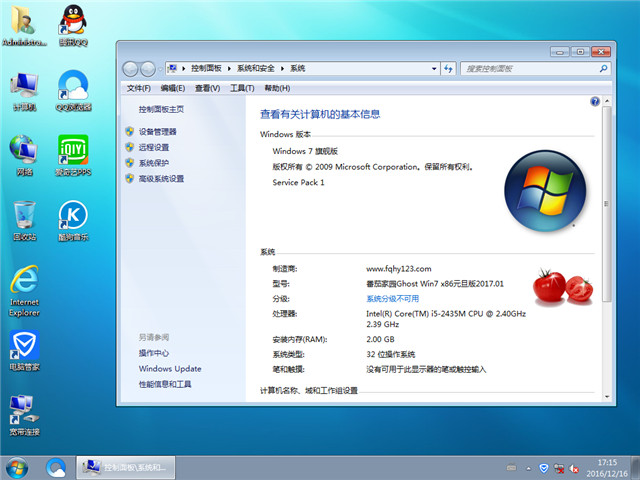Click 系统和安全 in the breadcrumb path
Image resolution: width=640 pixels, height=480 pixels.
pos(256,69)
